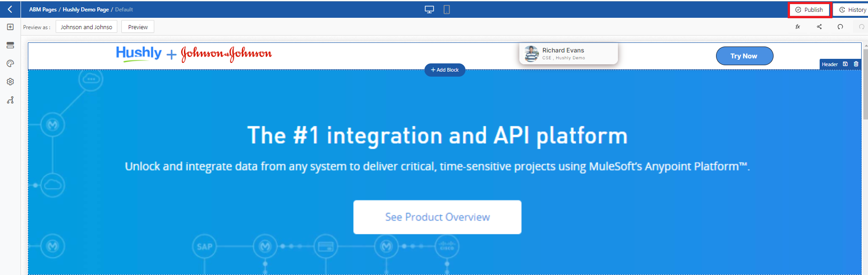
Task: Click the back arrow in top bar
Action: click(x=10, y=9)
